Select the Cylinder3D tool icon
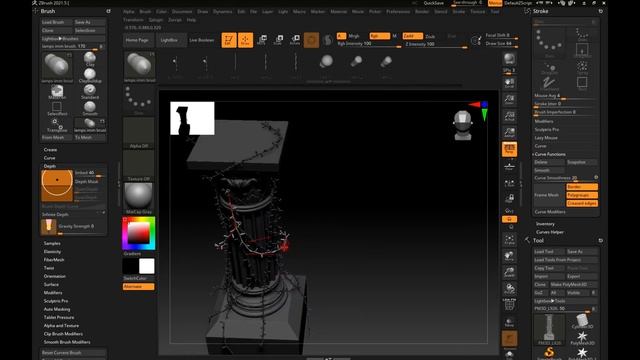 click(582, 322)
